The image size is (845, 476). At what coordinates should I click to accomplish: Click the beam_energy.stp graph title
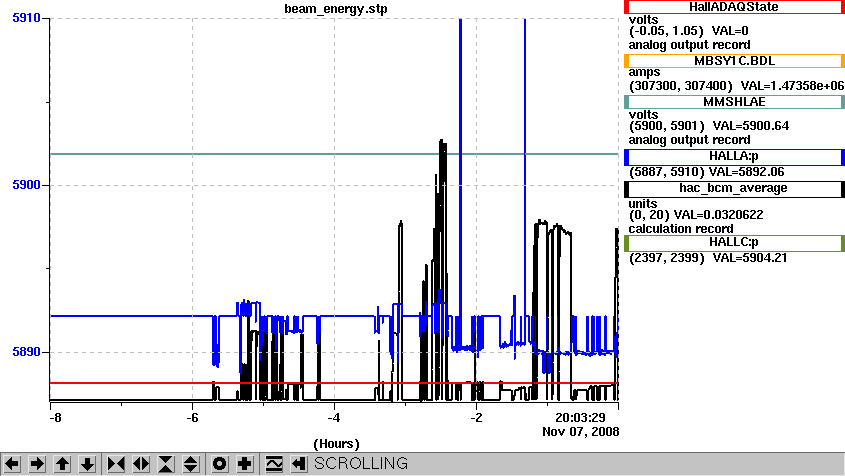point(336,9)
